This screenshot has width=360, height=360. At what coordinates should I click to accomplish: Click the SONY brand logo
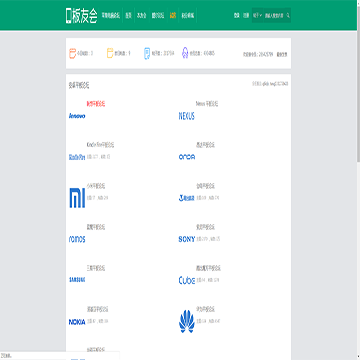[187, 239]
